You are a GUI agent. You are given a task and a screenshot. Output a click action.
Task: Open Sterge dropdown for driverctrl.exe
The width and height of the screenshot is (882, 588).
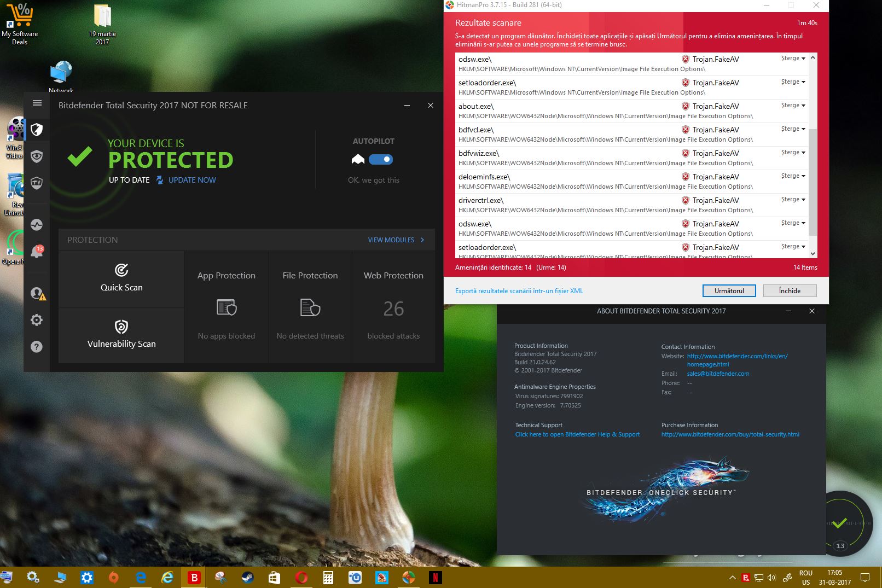point(793,200)
